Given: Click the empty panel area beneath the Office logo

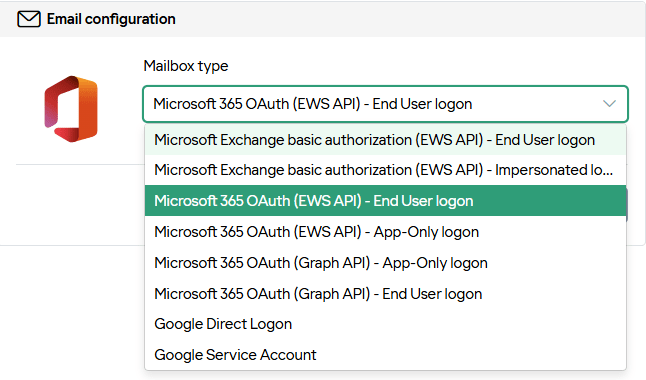Looking at the screenshot, I should pos(72,204).
